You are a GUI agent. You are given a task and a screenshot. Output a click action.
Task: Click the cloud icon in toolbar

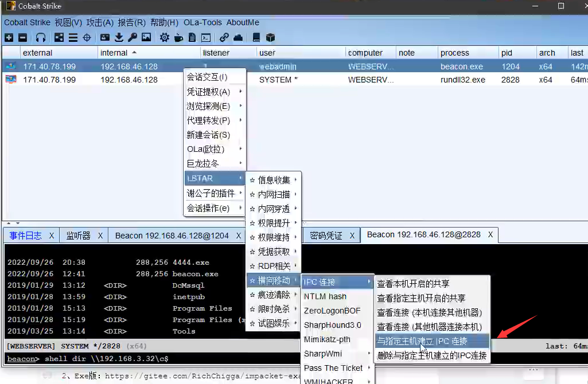[237, 38]
